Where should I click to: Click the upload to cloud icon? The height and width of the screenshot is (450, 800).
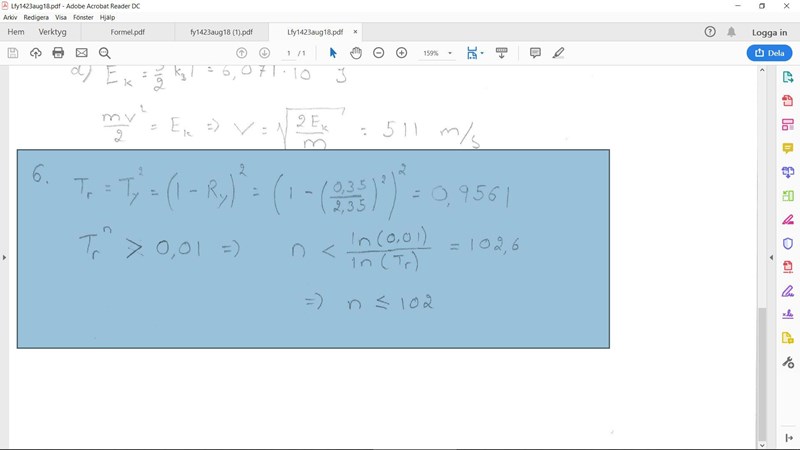(x=36, y=53)
